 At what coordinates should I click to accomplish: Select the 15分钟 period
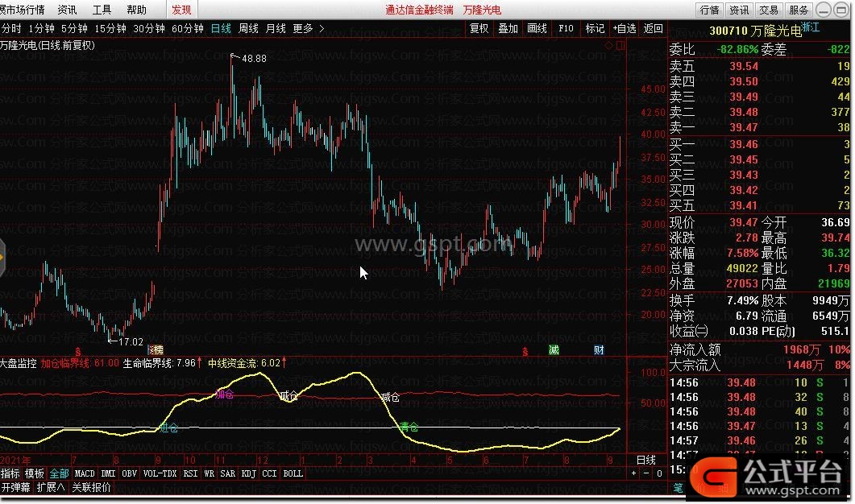point(110,28)
